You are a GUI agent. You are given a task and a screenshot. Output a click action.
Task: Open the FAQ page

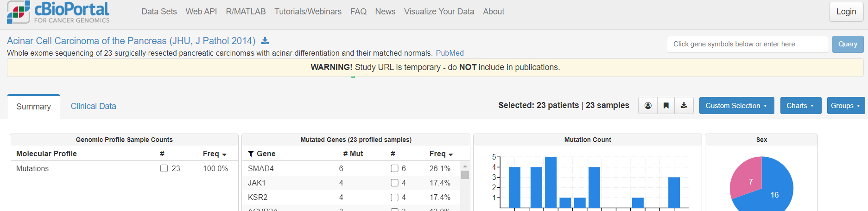358,12
